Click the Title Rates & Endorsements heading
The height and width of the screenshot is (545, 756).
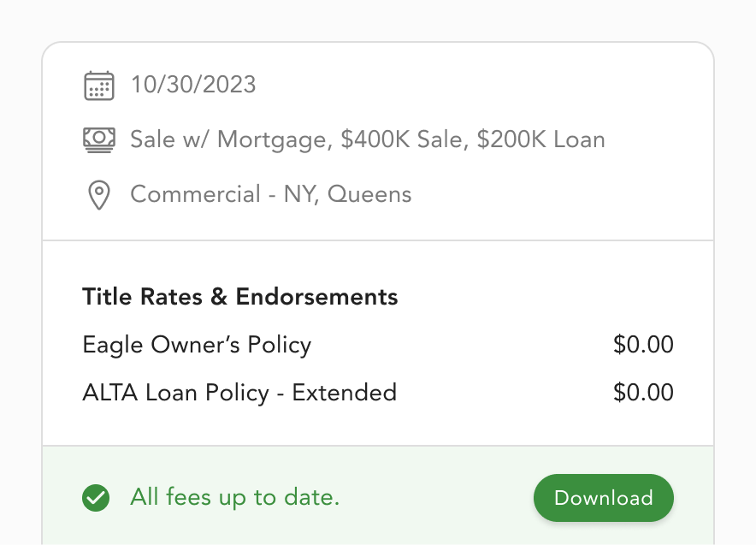coord(240,297)
